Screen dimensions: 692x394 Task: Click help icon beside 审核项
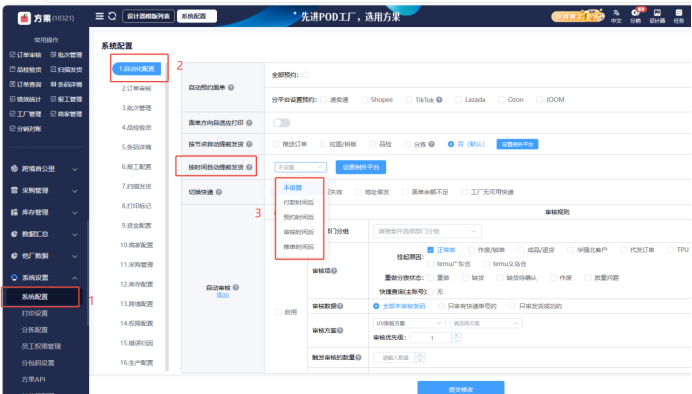pos(334,271)
